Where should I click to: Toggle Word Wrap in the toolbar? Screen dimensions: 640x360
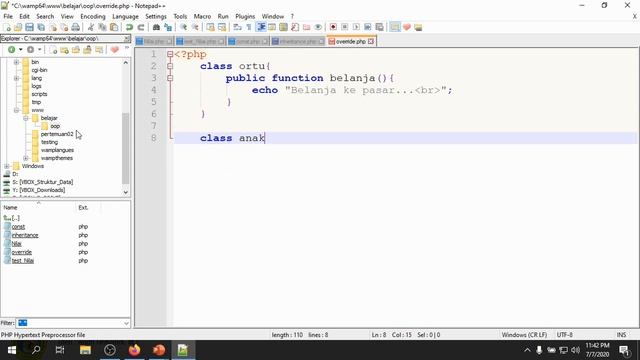point(238,27)
